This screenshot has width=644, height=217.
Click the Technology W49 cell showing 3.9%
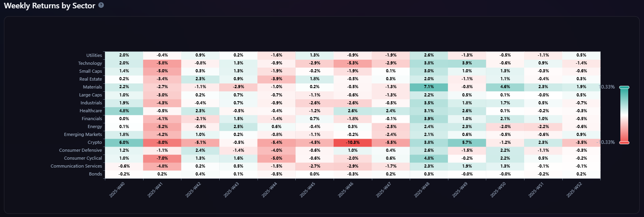tap(467, 63)
